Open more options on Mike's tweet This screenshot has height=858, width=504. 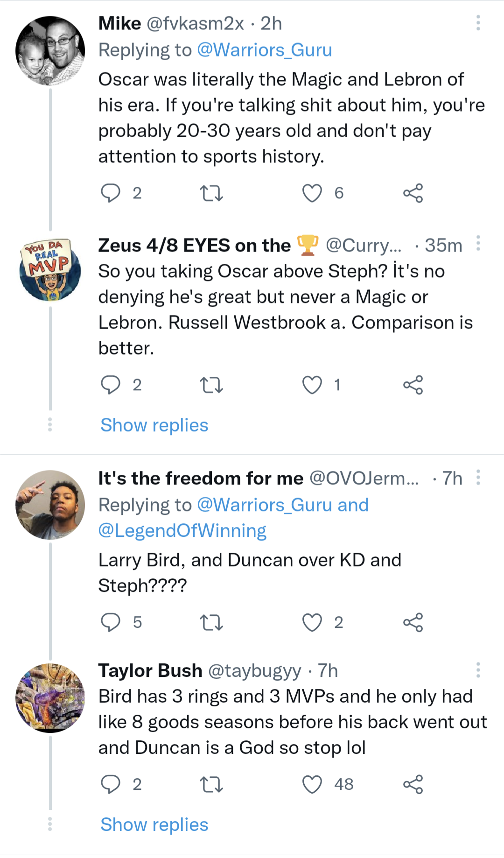[x=478, y=23]
